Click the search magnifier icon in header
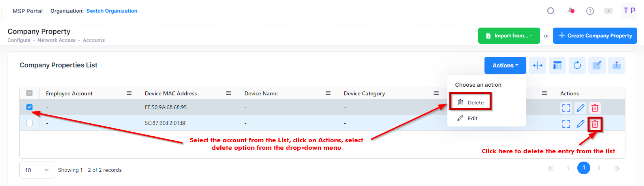Screen dimensions: 644x186 pos(550,11)
